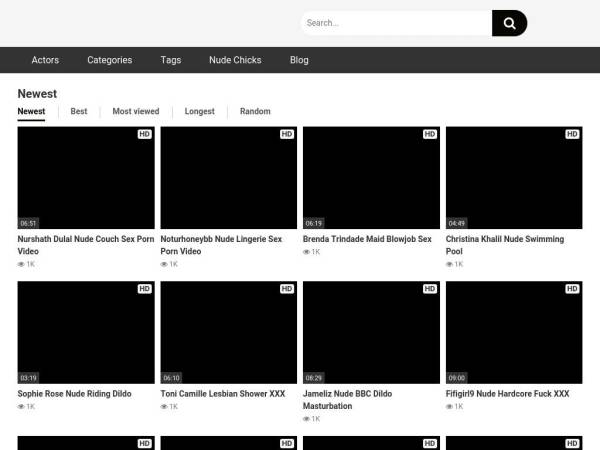Open the thumbnail with 09:00 duration

pyautogui.click(x=514, y=333)
